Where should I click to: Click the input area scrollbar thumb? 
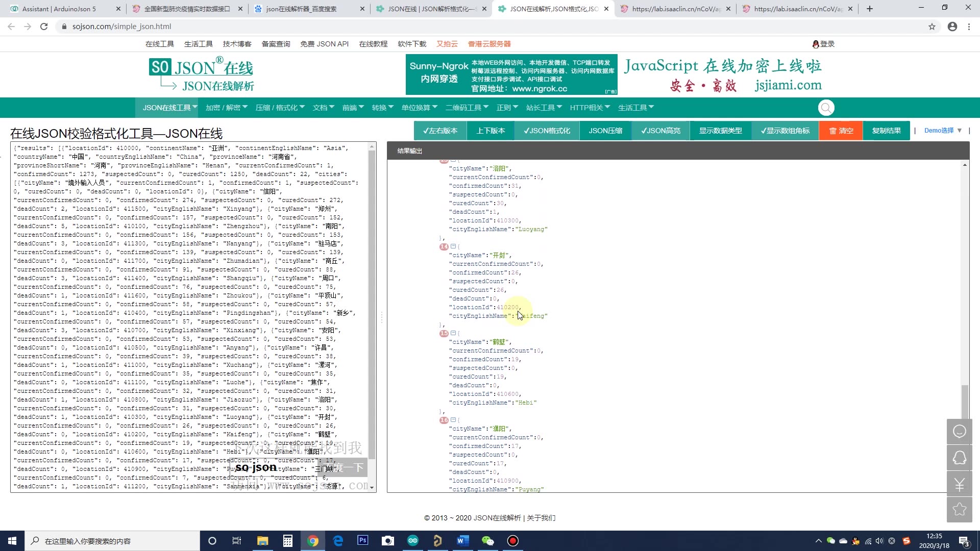click(x=372, y=304)
